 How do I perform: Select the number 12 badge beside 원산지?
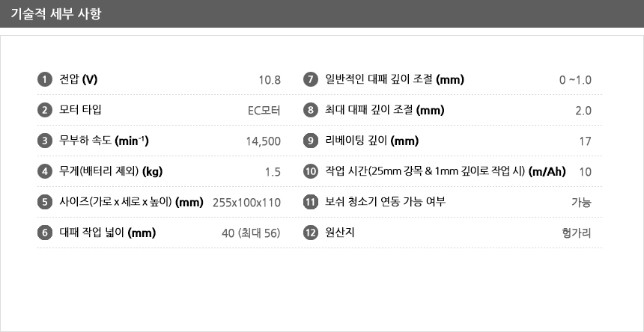tap(311, 233)
